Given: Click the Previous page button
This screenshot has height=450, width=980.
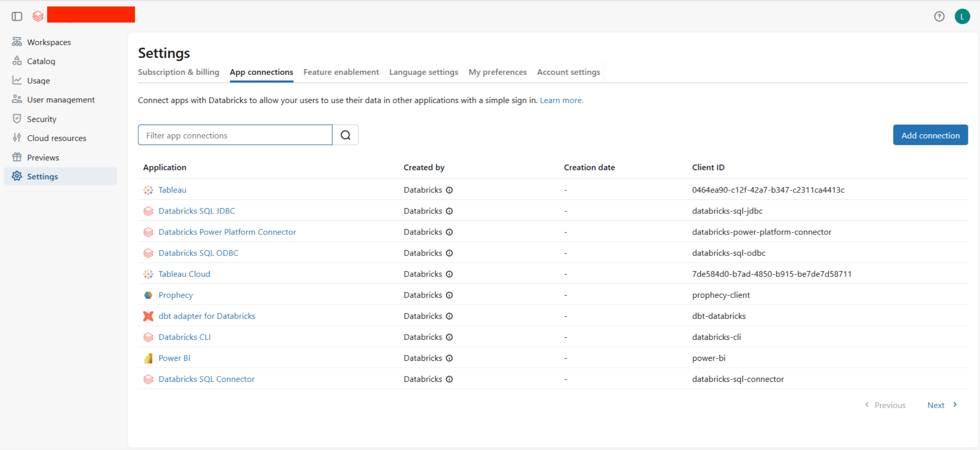Looking at the screenshot, I should [x=885, y=405].
